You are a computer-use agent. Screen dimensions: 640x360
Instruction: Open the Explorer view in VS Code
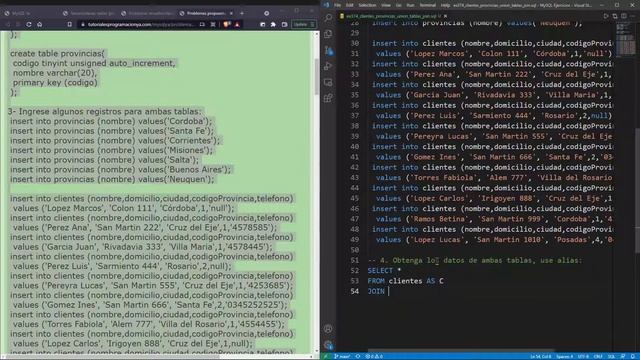(328, 34)
